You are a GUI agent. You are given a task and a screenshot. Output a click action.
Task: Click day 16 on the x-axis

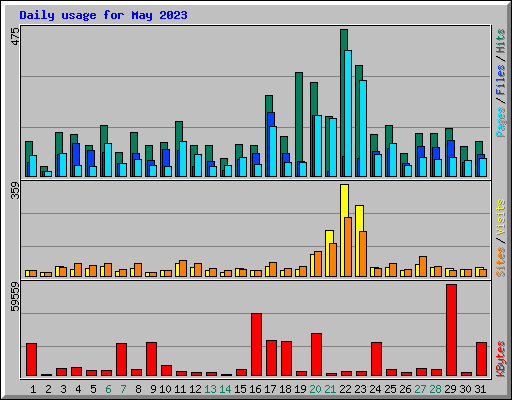coord(255,389)
